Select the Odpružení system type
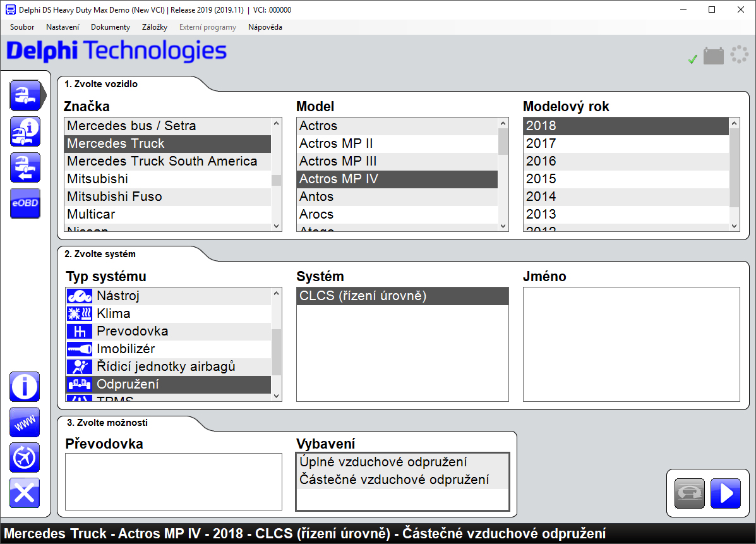 point(168,384)
